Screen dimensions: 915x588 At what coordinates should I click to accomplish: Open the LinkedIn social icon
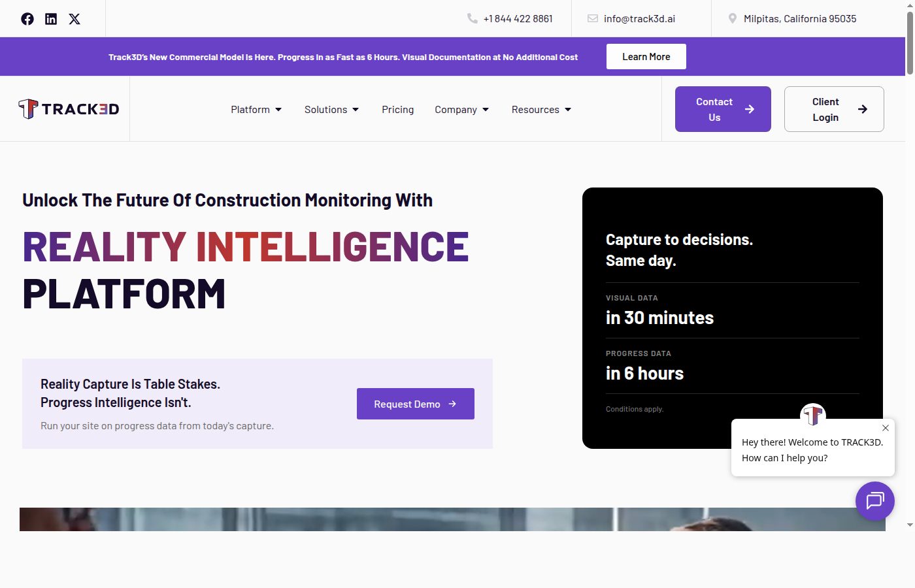[51, 19]
